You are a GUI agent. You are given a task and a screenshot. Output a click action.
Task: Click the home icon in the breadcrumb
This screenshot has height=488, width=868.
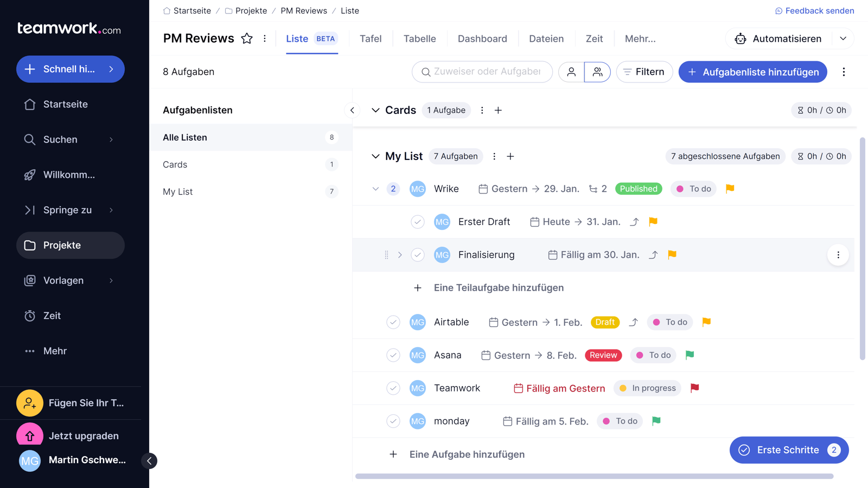[166, 10]
